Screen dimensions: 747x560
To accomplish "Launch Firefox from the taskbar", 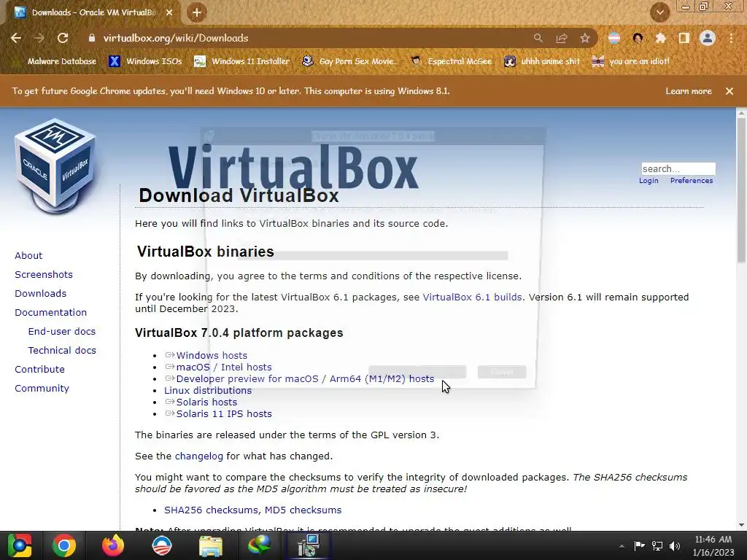I will point(113,545).
